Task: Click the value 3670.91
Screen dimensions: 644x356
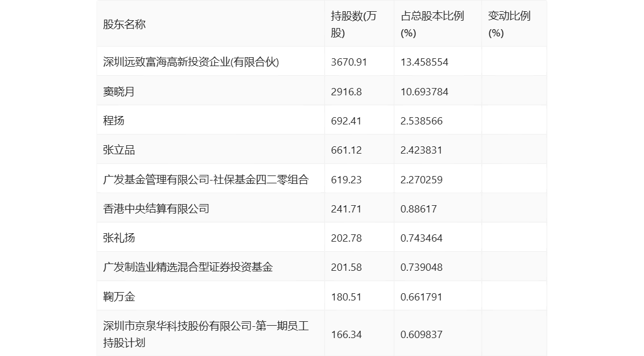Action: click(349, 62)
